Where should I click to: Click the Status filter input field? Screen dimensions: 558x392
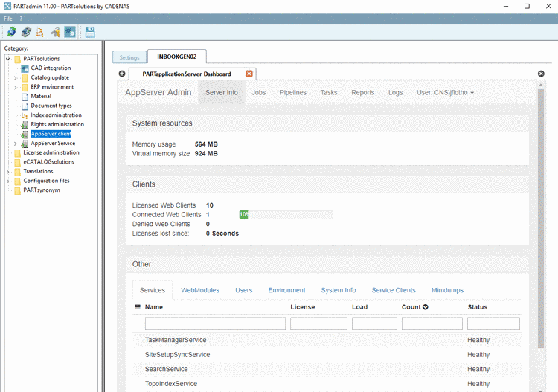click(x=493, y=324)
